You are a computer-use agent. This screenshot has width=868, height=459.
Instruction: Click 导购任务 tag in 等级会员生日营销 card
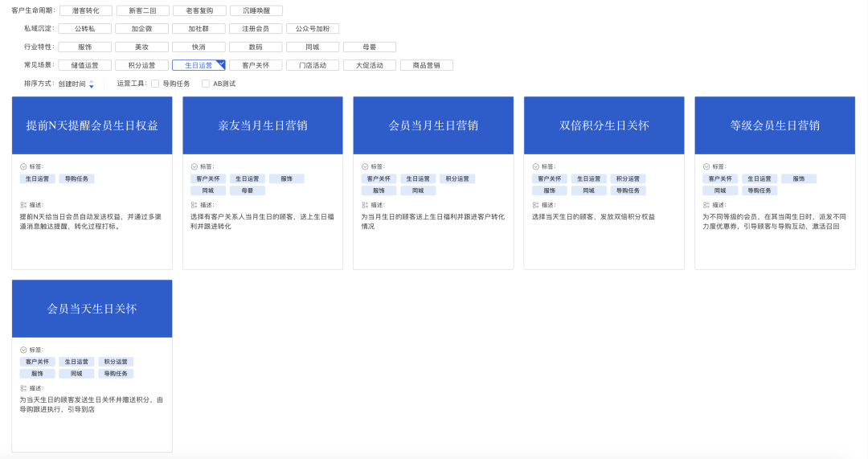(x=759, y=191)
